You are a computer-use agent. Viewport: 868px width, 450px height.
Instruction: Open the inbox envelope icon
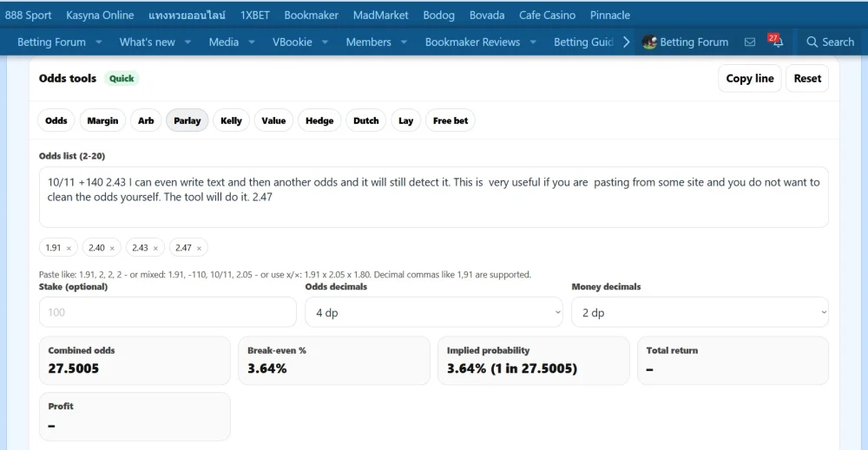750,42
